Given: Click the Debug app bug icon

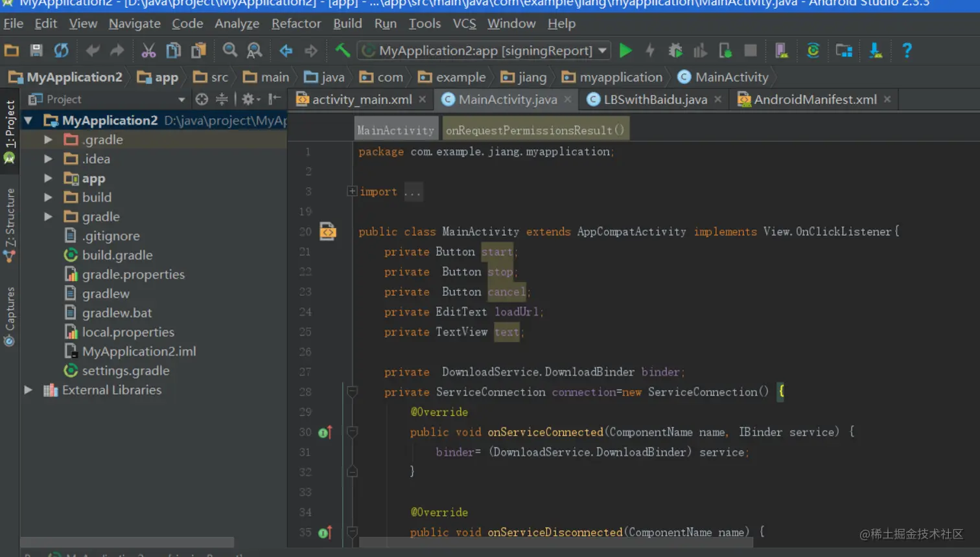Looking at the screenshot, I should (675, 51).
